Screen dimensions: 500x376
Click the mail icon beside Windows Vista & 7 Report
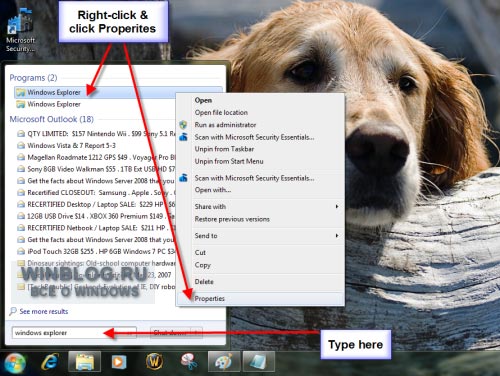tap(21, 146)
